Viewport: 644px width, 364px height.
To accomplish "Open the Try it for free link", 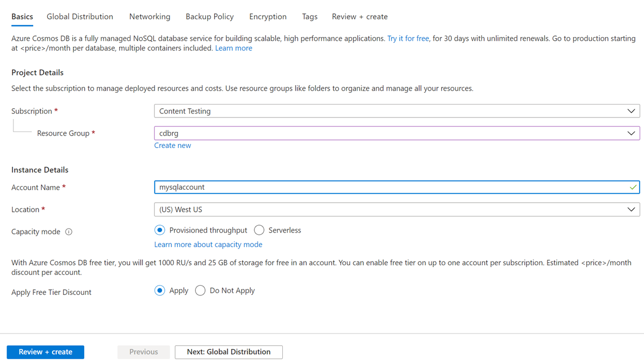I will (408, 39).
